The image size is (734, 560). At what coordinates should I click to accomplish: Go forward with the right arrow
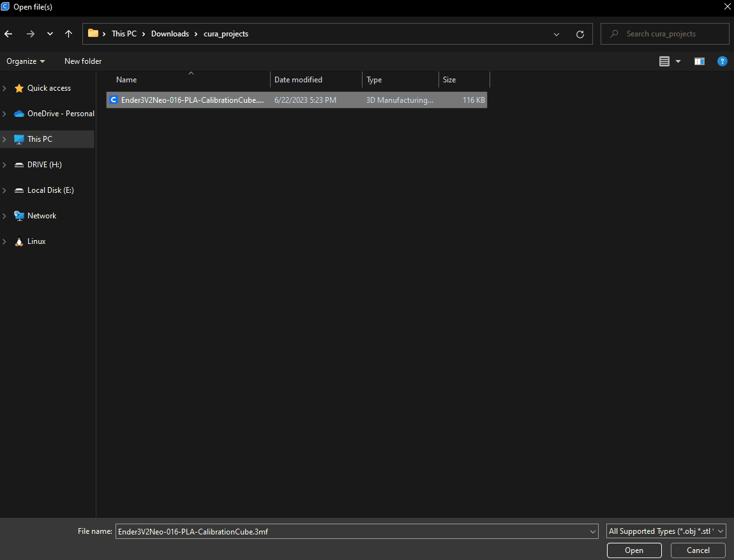31,34
